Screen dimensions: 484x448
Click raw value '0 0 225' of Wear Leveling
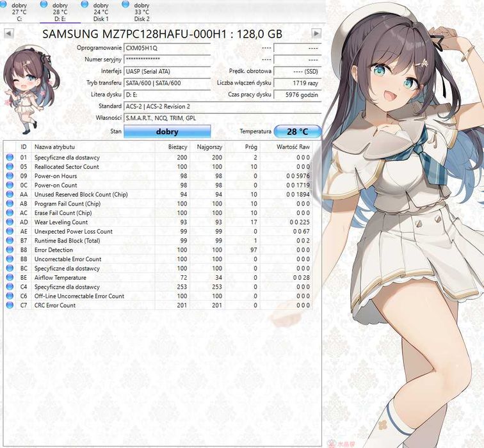click(x=300, y=222)
